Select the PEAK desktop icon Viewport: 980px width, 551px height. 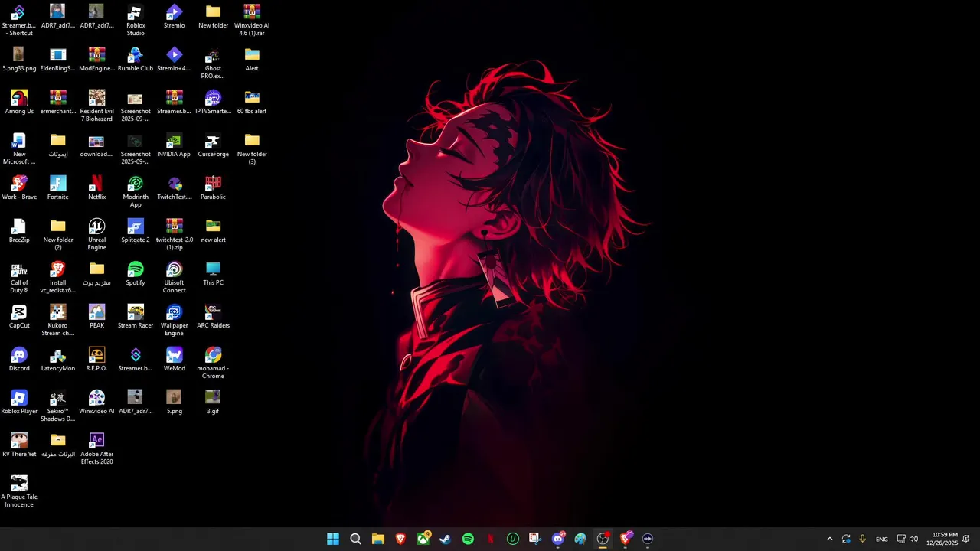point(96,317)
